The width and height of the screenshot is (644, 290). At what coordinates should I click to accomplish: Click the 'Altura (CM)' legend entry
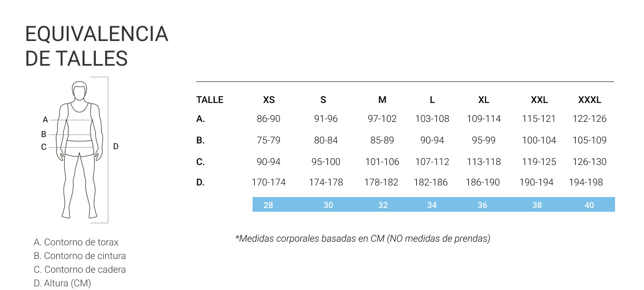click(x=63, y=283)
